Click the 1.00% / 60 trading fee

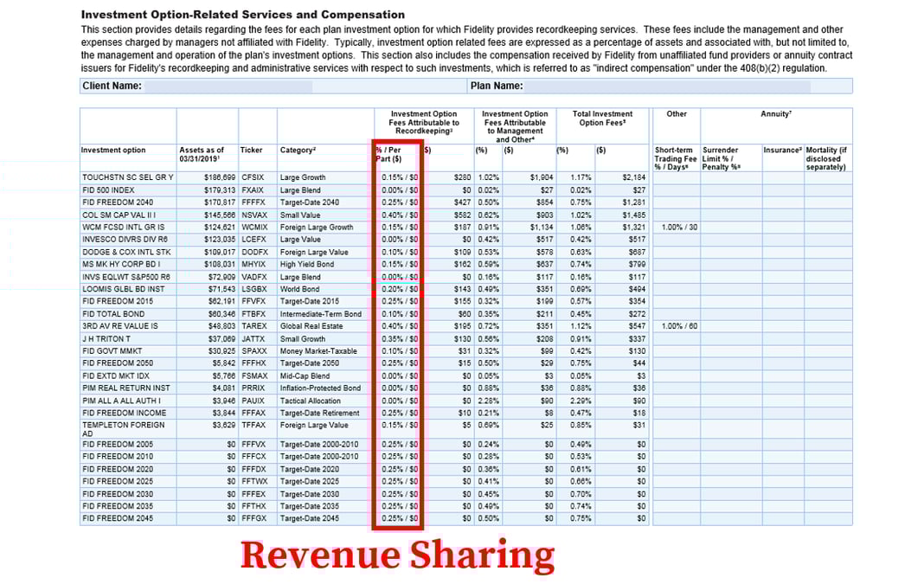coord(679,326)
